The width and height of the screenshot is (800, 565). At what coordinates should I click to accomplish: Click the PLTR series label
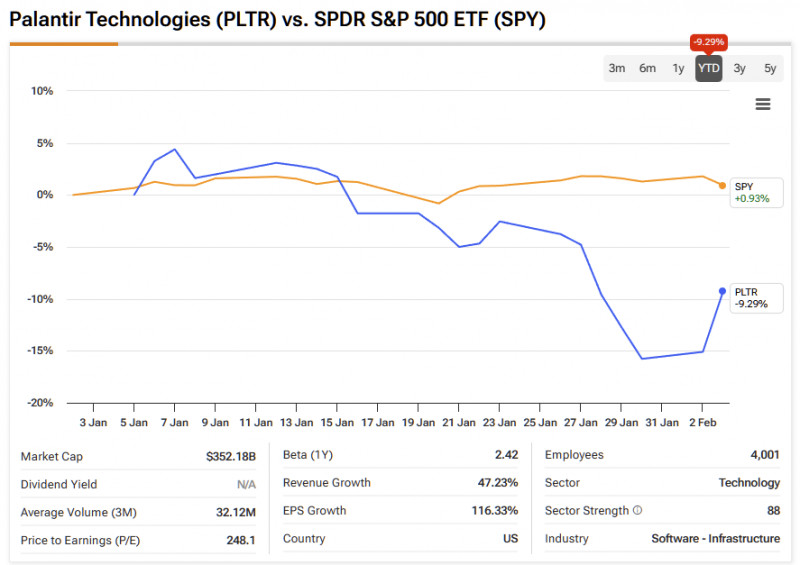pyautogui.click(x=746, y=292)
